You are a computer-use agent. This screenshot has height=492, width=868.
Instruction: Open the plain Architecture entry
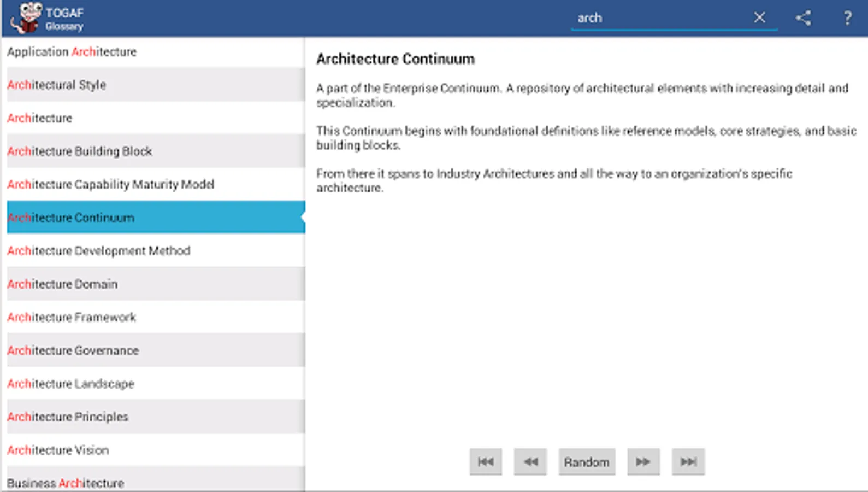coord(156,118)
